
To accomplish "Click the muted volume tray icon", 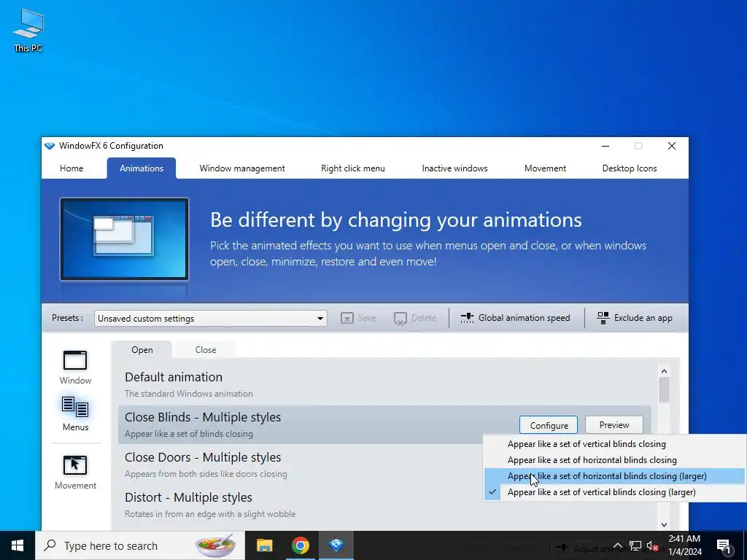I will 652,546.
